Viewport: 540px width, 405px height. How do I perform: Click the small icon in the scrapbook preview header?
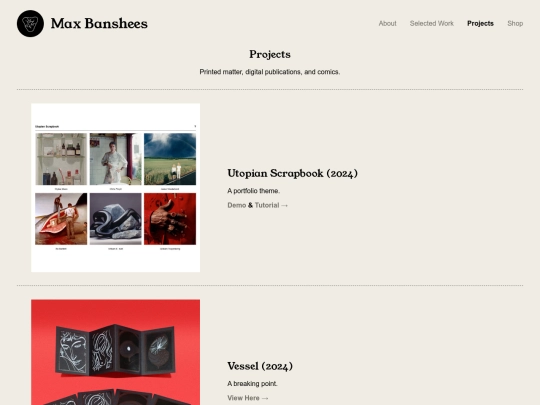click(195, 126)
